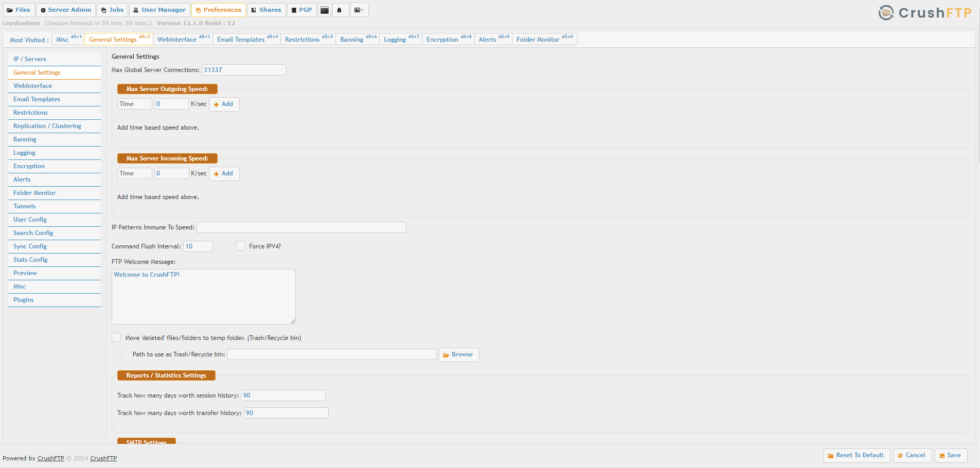Viewport: 980px width, 468px height.
Task: Click Max Server Outgoing Speed header
Action: 167,89
